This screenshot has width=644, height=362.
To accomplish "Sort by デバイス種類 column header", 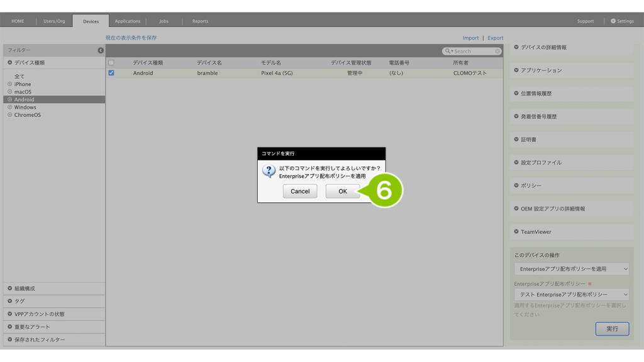I will pyautogui.click(x=148, y=63).
